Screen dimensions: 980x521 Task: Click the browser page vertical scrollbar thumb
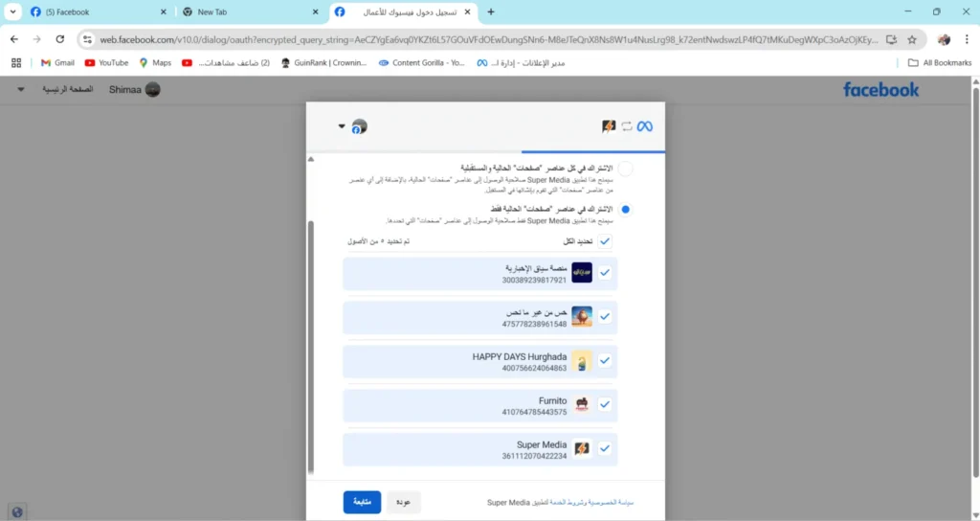tap(975, 283)
